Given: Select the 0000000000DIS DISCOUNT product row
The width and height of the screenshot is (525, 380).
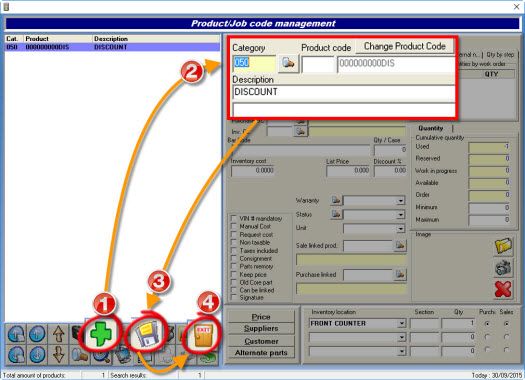Looking at the screenshot, I should tap(112, 47).
